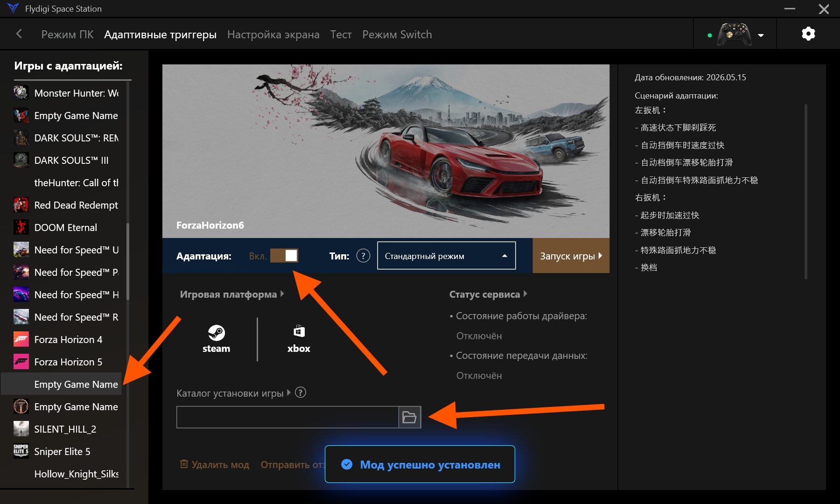840x504 pixels.
Task: Click the DOOM Eternal game icon
Action: tap(21, 227)
